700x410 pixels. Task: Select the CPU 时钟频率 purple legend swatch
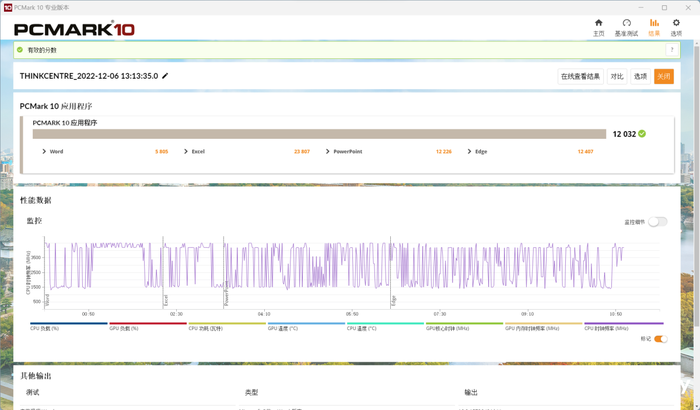pos(624,324)
